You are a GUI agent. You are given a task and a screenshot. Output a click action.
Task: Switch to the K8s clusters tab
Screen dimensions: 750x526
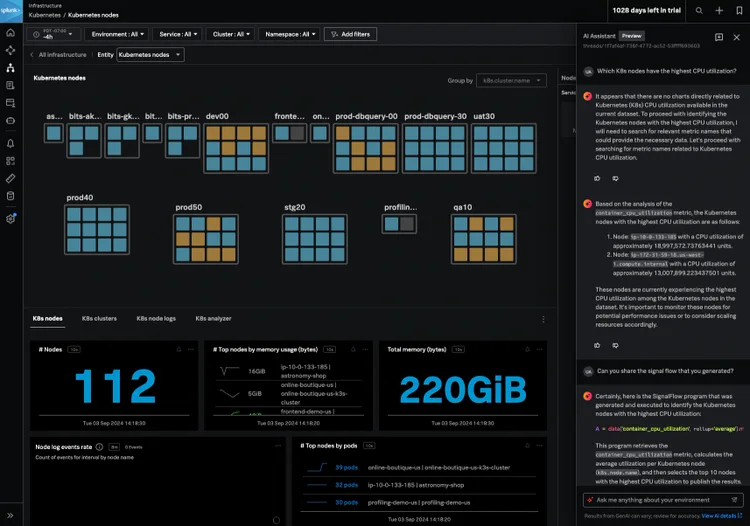click(x=99, y=318)
